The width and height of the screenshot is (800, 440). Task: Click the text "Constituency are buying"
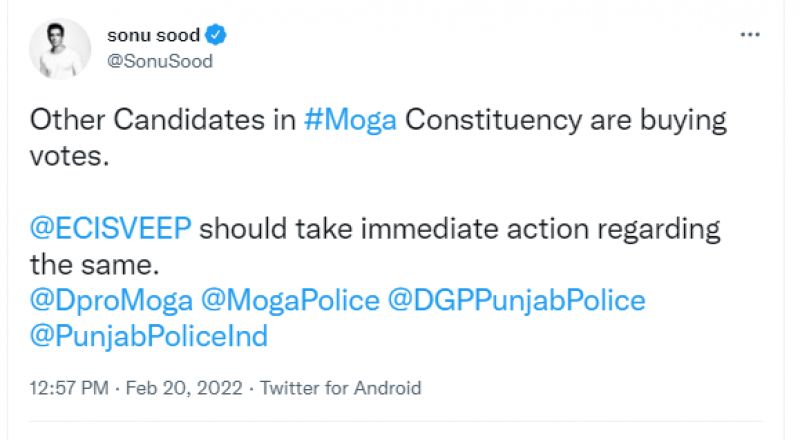[x=565, y=121]
